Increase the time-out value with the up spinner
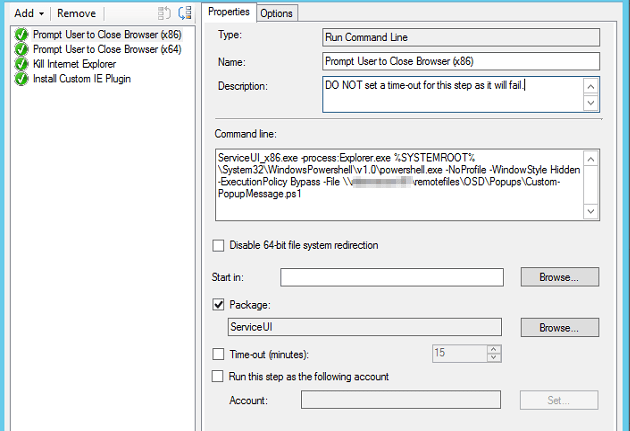This screenshot has height=431, width=630. [x=494, y=349]
